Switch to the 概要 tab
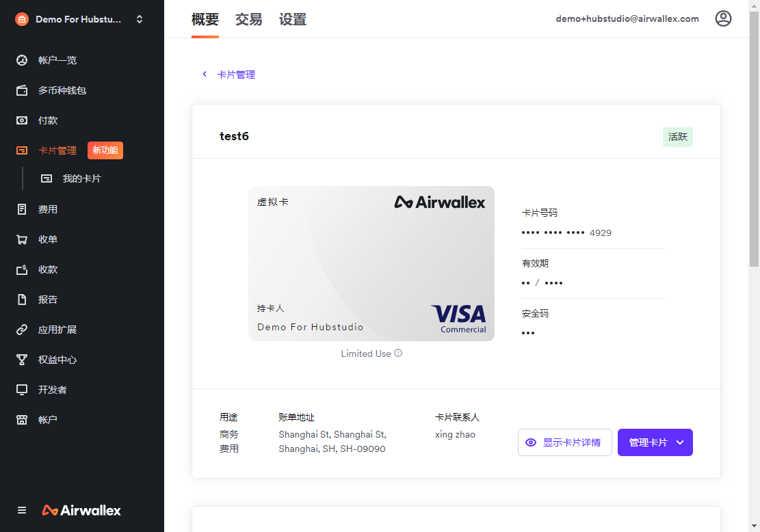This screenshot has width=760, height=532. pyautogui.click(x=205, y=19)
